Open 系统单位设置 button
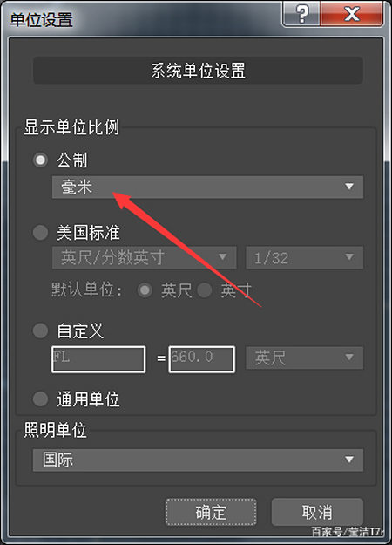 198,71
